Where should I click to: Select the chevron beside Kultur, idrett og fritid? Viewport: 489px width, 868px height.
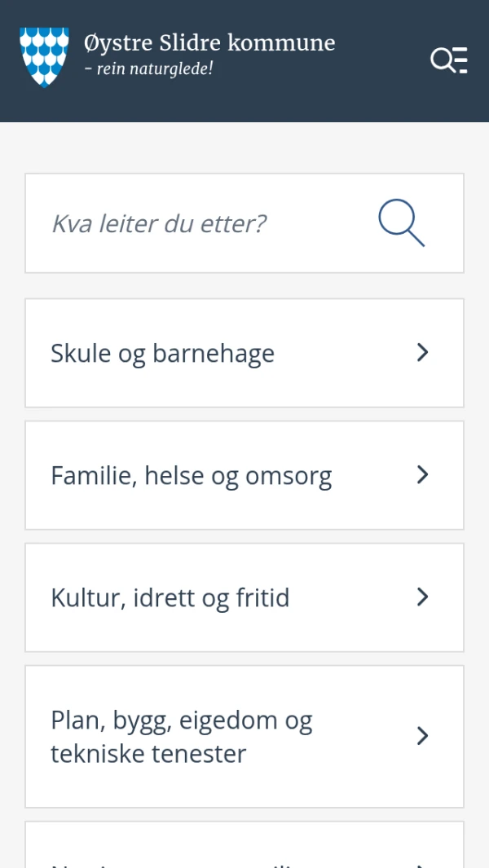(422, 597)
